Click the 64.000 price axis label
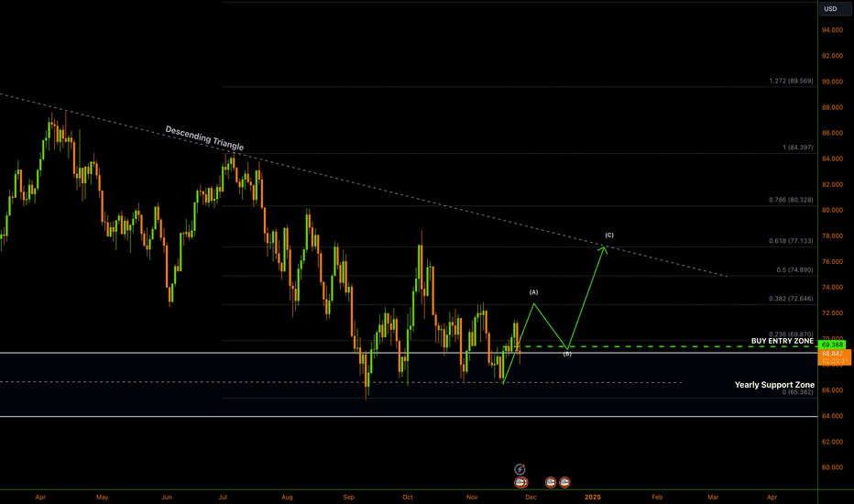 (832, 416)
